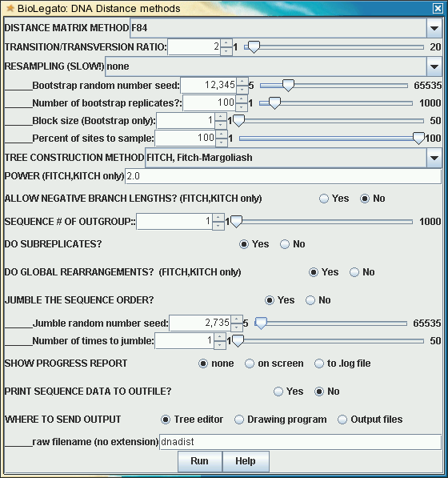Choose No for Do Subreplicates
The image size is (448, 478).
click(292, 244)
